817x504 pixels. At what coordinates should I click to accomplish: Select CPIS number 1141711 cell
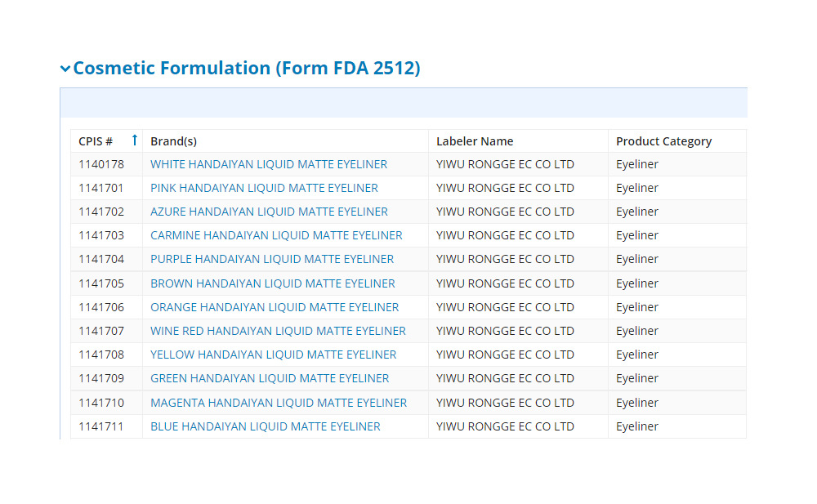(x=101, y=426)
